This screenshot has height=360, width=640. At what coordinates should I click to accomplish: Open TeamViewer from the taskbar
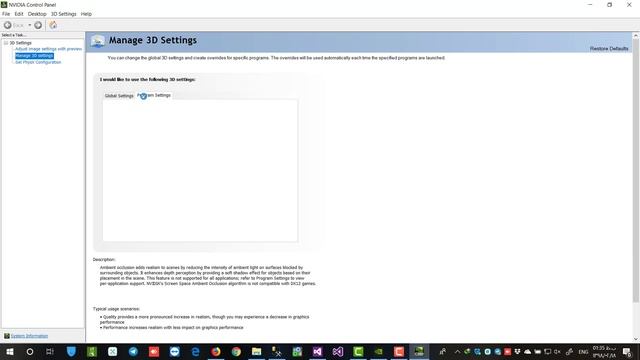(175, 351)
